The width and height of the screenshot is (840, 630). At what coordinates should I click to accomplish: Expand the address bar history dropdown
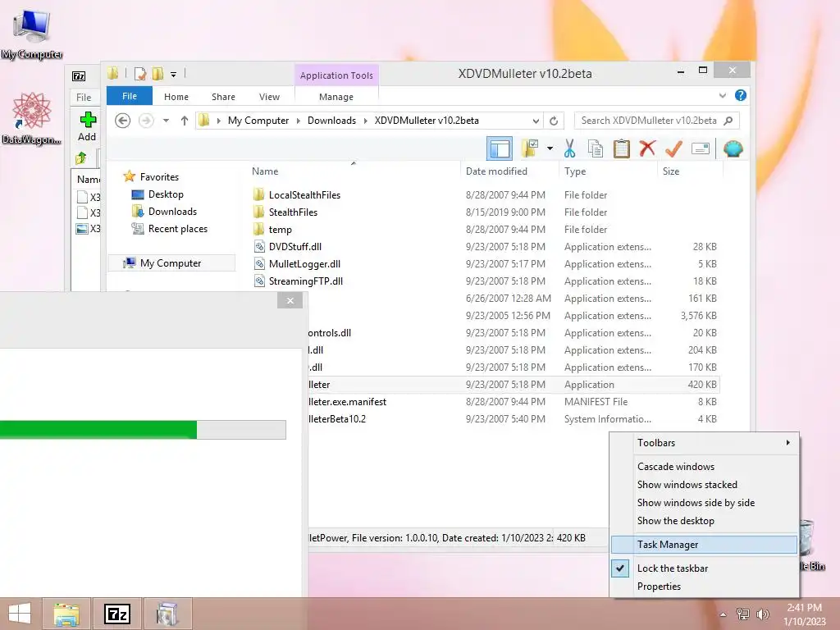pyautogui.click(x=535, y=121)
